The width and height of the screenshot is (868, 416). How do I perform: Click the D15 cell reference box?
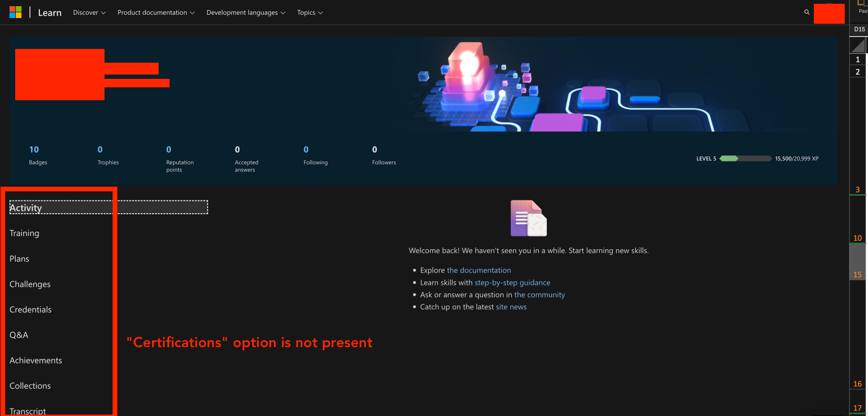point(859,29)
